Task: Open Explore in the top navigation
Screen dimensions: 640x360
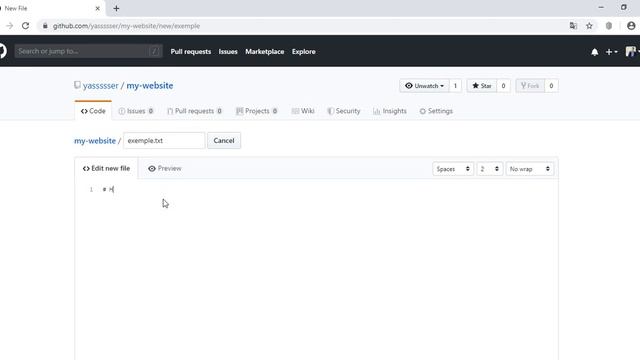Action: click(303, 52)
